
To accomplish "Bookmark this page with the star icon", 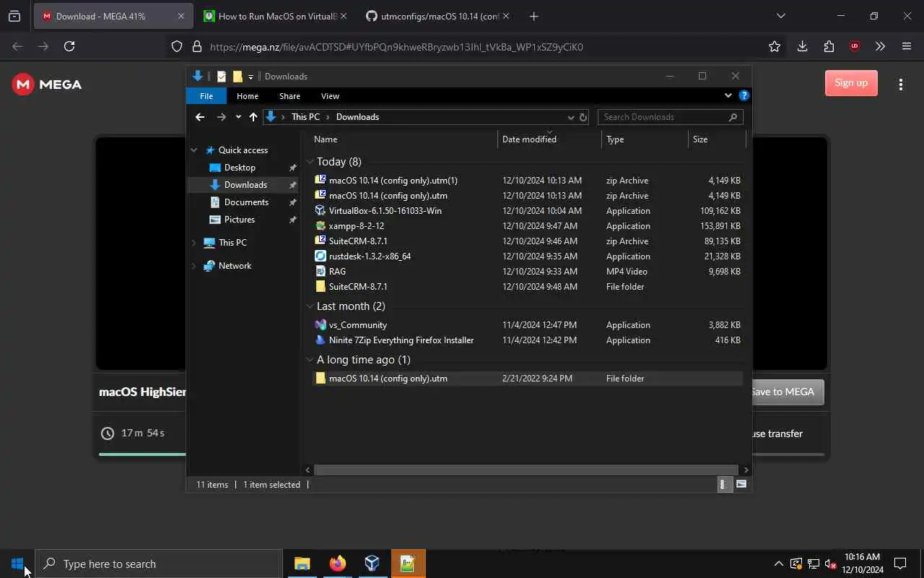I will (x=775, y=46).
